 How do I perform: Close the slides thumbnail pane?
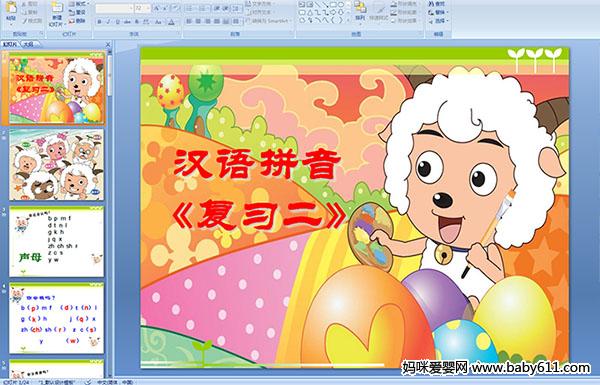(x=108, y=44)
